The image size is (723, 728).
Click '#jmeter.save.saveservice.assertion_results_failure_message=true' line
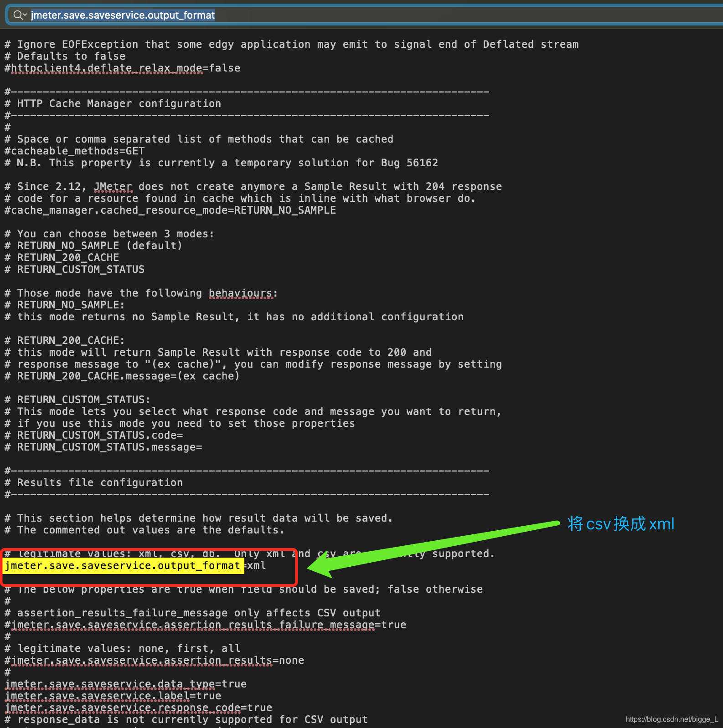click(205, 625)
